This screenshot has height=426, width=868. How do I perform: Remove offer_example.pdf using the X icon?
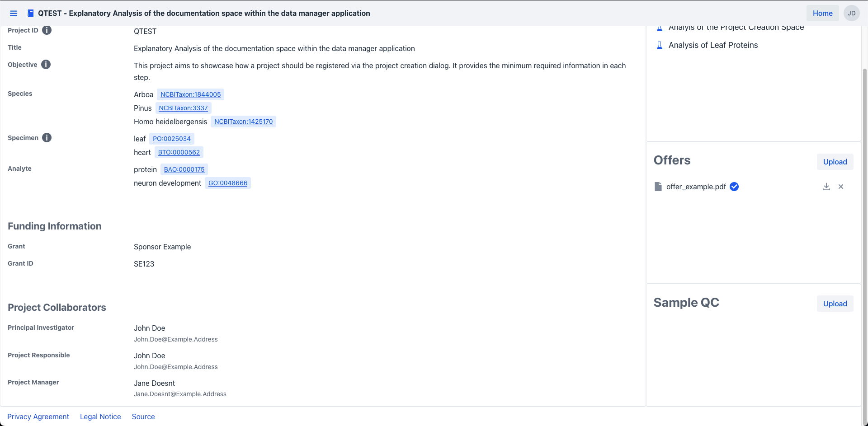[x=841, y=186]
